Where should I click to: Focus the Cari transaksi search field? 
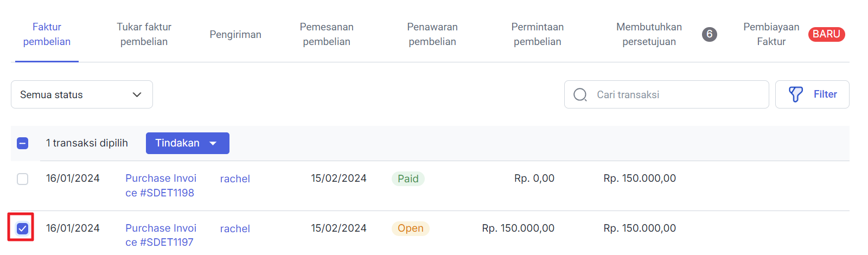tap(667, 94)
